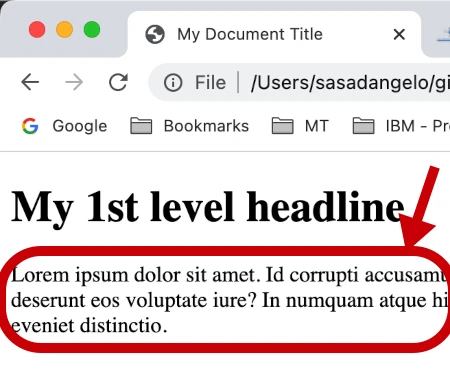Viewport: 450px width, 370px height.
Task: Click the Lorem ipsum paragraph text
Action: [230, 300]
